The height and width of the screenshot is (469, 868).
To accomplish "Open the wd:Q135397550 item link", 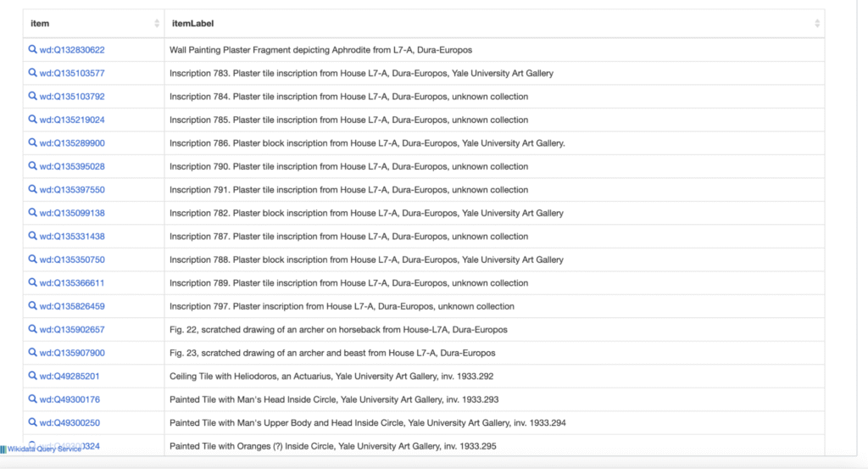I will (72, 190).
